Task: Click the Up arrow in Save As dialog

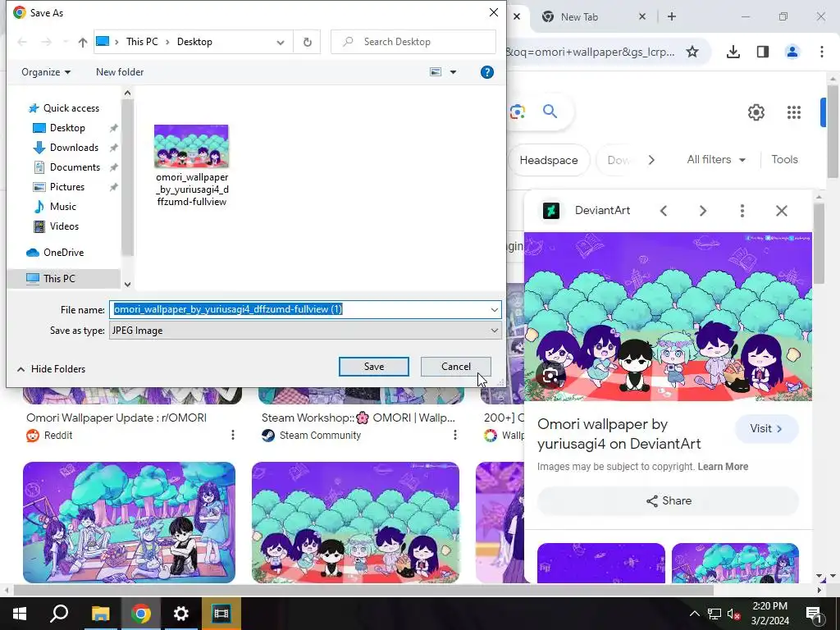Action: [x=83, y=43]
